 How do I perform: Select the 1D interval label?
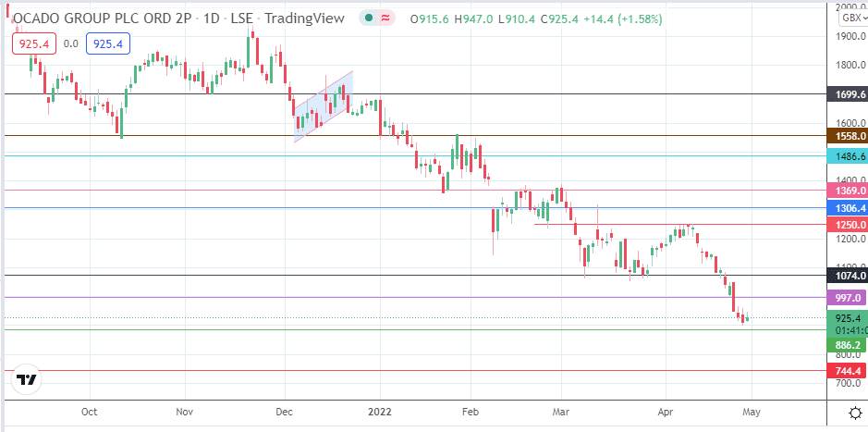click(212, 19)
